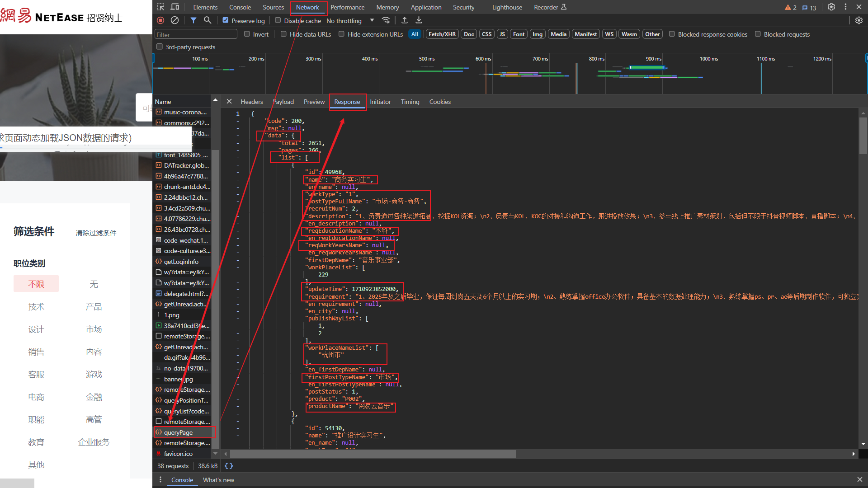Toggle the device toolbar icon

(175, 7)
